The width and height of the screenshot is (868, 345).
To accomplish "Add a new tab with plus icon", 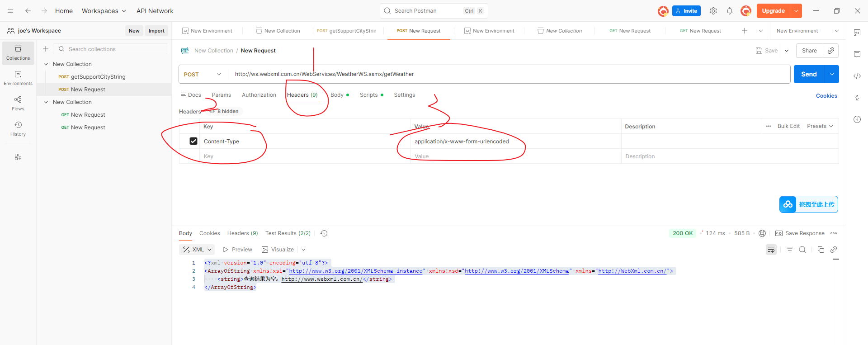I will (x=745, y=31).
